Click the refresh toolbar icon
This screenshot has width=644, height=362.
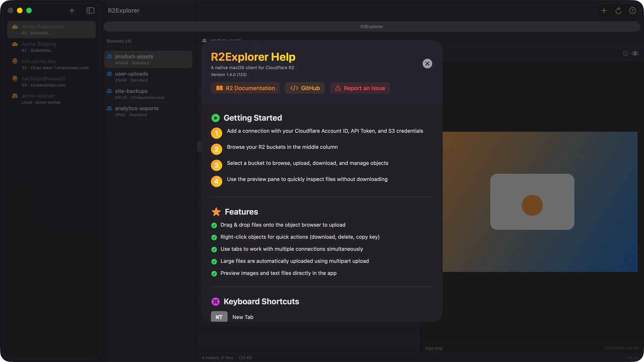pyautogui.click(x=618, y=11)
